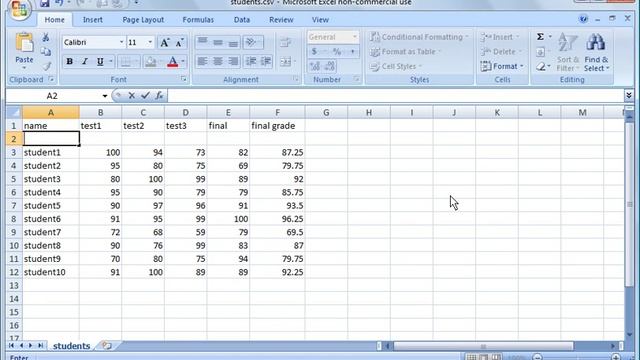Viewport: 640px width, 360px height.
Task: Switch to the Insert tab
Action: (93, 20)
